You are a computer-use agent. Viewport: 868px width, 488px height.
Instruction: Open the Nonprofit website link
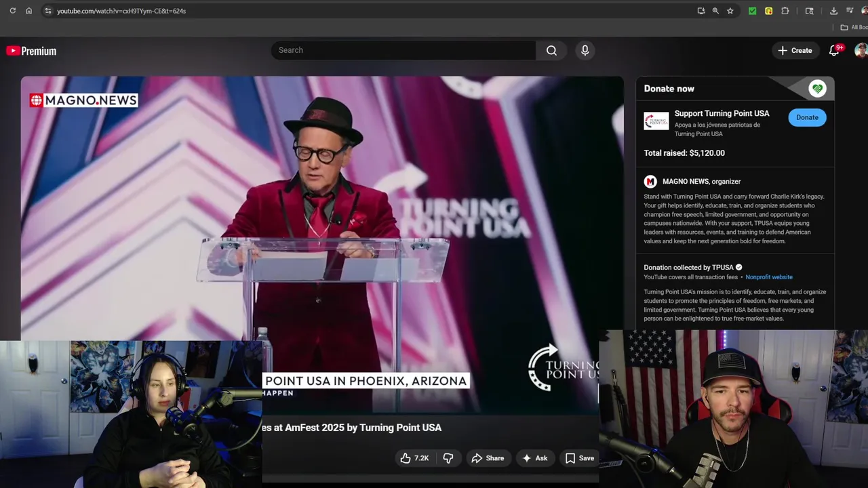click(x=769, y=277)
